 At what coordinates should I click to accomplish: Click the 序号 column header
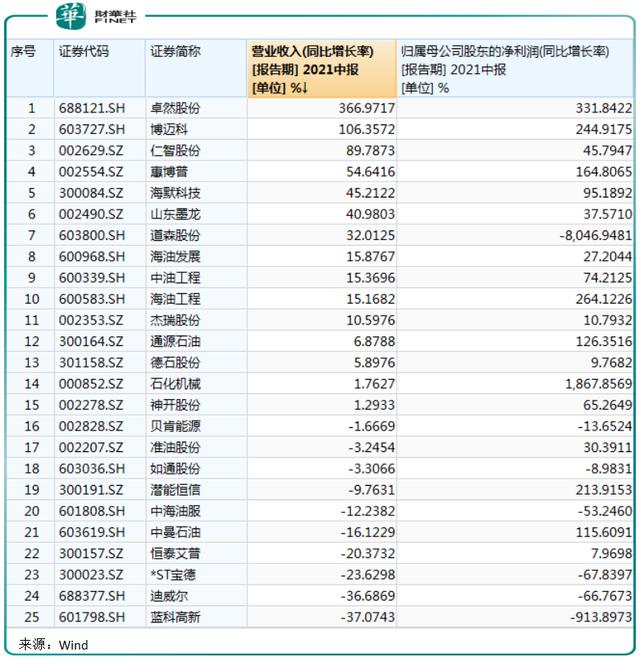(x=30, y=69)
